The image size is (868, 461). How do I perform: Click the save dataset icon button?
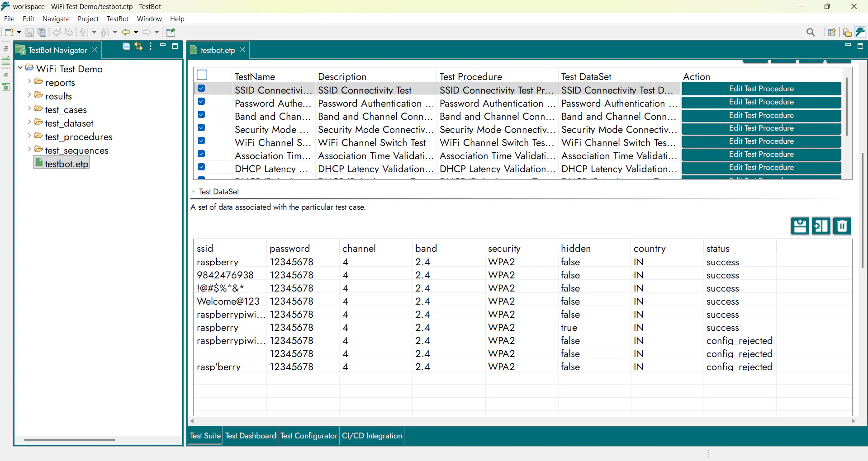pos(800,226)
